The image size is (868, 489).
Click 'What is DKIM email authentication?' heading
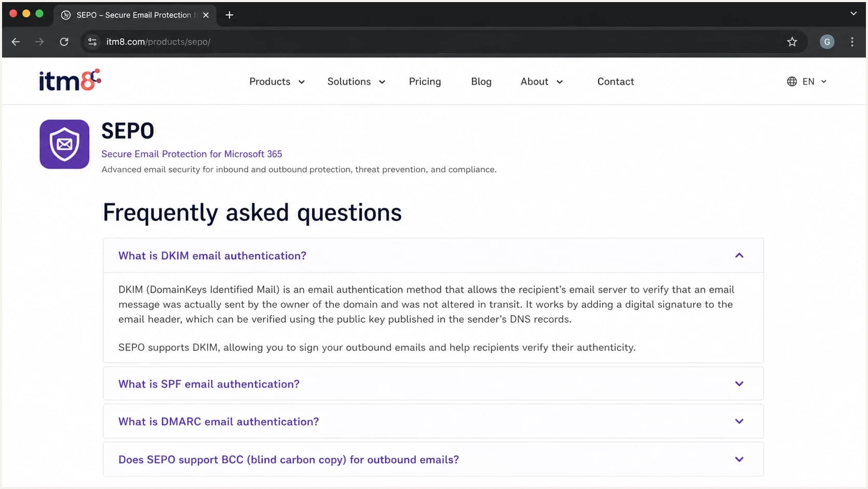click(212, 256)
